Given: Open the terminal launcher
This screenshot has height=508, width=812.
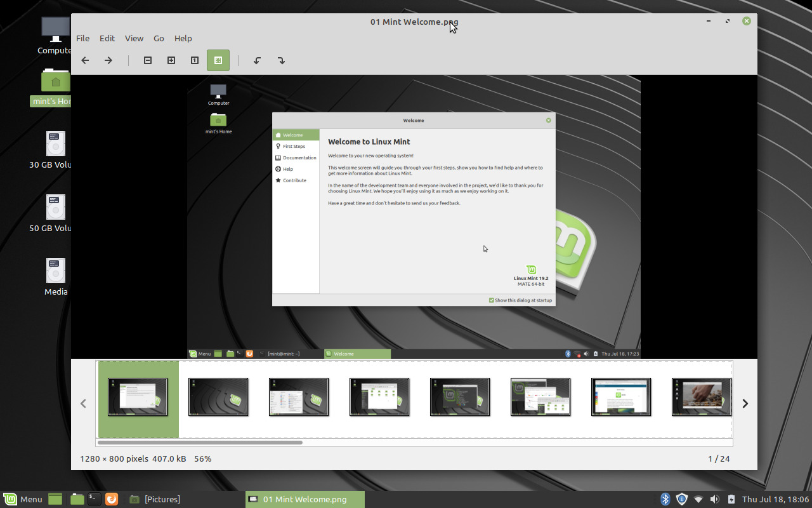Looking at the screenshot, I should click(x=94, y=499).
